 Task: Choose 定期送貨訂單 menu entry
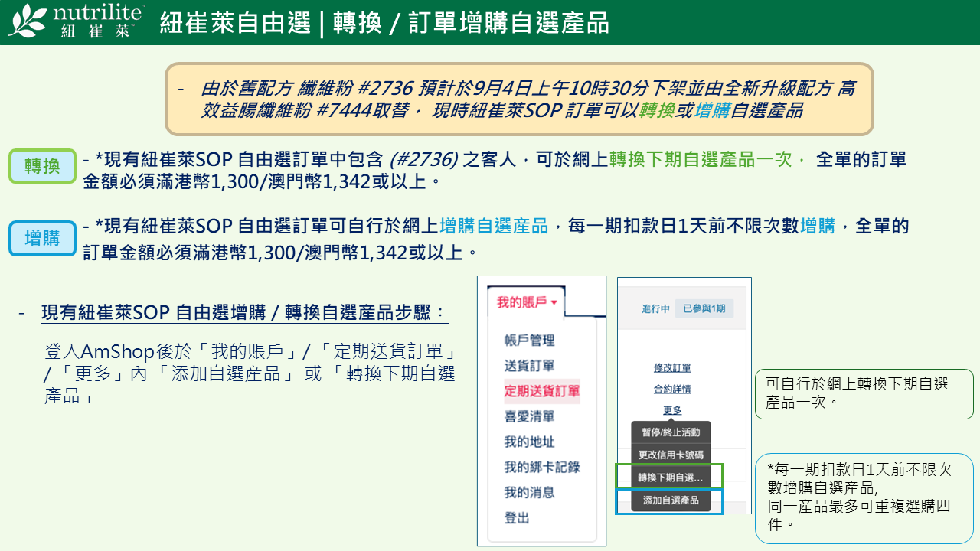541,391
